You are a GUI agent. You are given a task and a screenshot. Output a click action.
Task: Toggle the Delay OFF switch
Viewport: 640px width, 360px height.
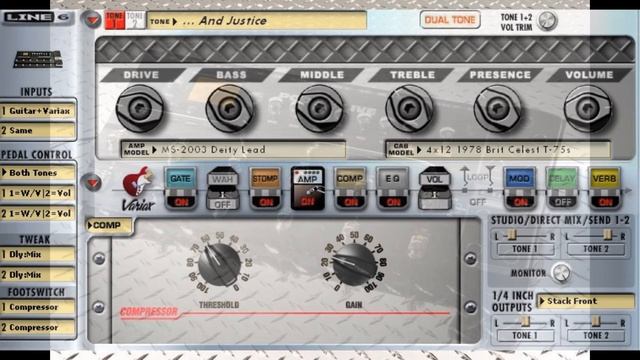[x=562, y=202]
